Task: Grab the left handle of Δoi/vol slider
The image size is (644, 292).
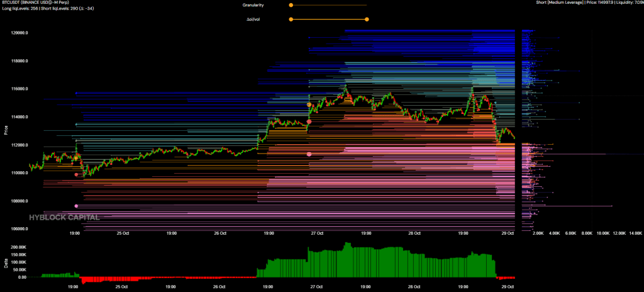Action: tap(291, 19)
